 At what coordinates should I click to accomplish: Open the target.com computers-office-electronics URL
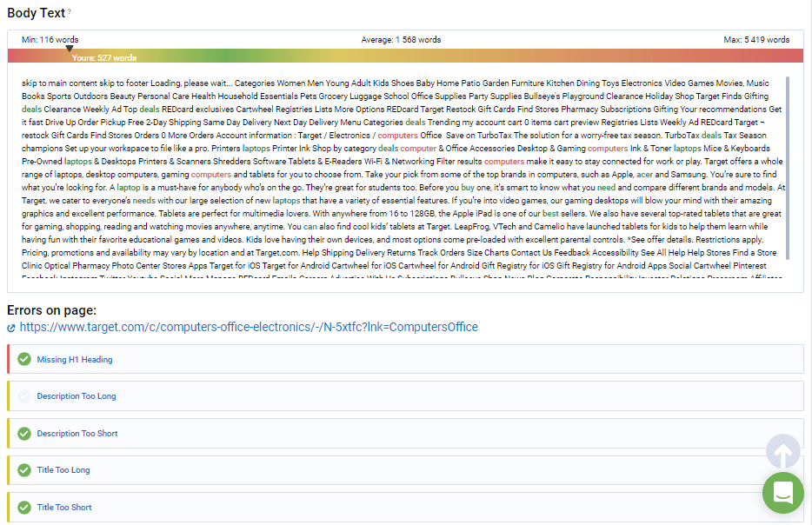tap(245, 327)
